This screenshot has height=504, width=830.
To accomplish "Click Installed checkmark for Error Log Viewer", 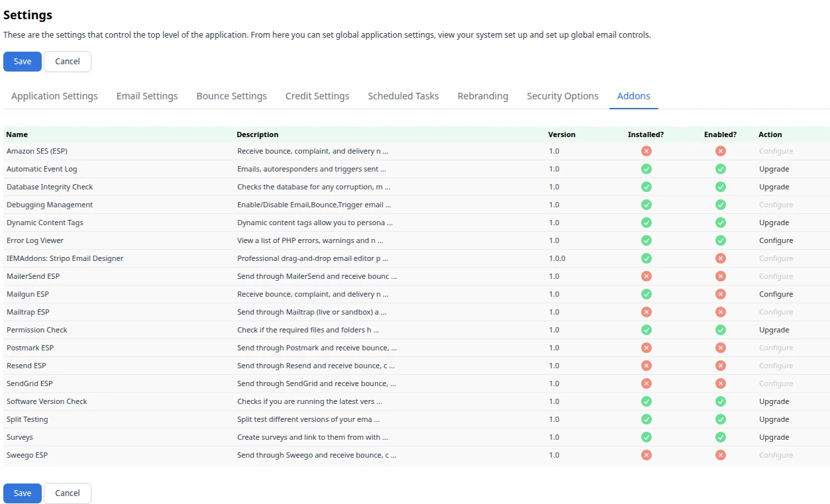I will coord(647,240).
